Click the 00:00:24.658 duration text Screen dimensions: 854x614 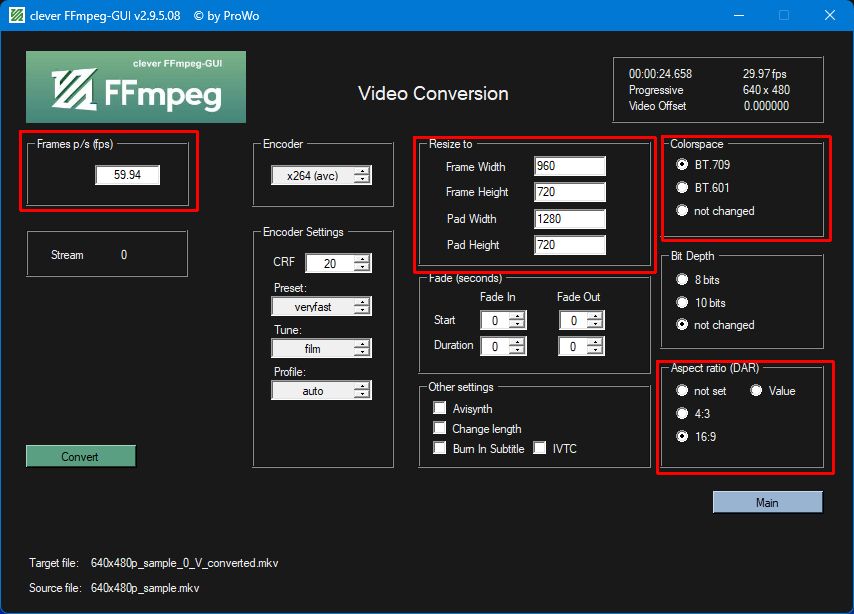pyautogui.click(x=660, y=74)
